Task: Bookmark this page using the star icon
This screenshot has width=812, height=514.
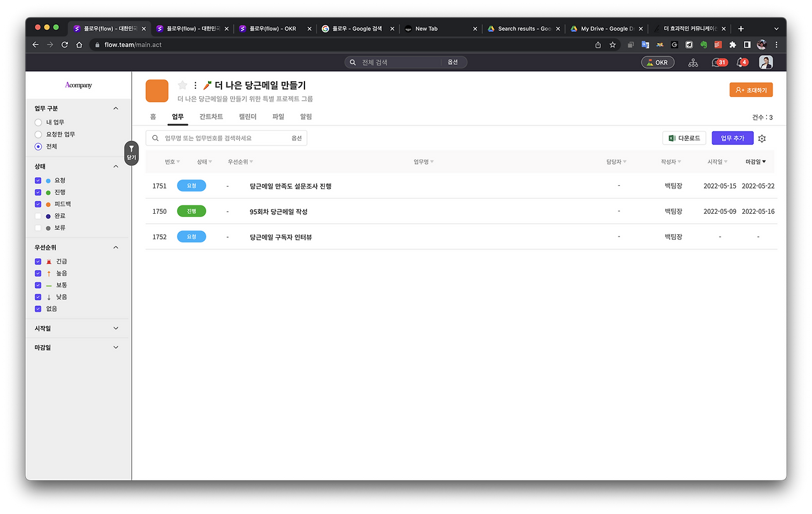Action: pos(613,45)
